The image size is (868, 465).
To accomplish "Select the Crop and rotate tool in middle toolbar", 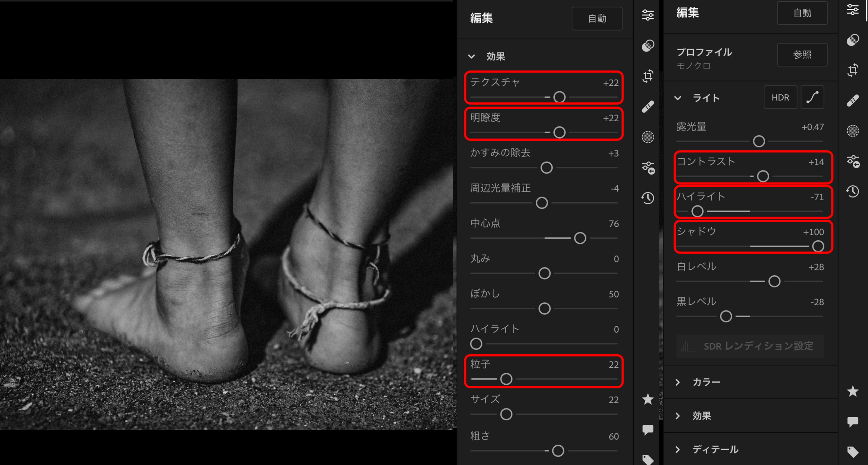I will click(x=648, y=76).
